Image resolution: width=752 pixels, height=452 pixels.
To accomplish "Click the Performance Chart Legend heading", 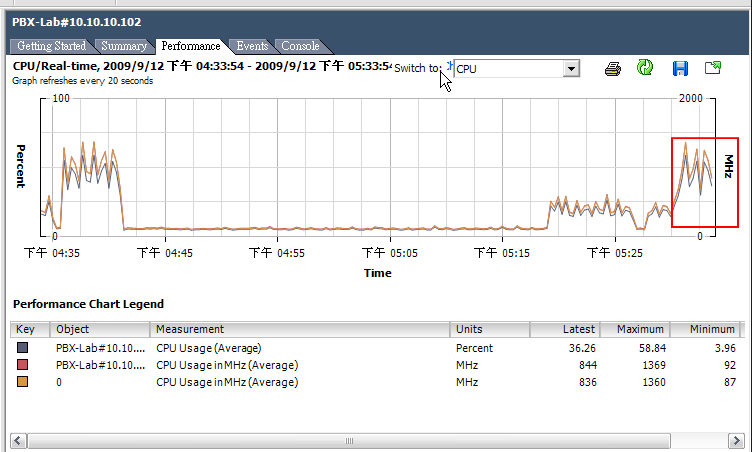I will [x=88, y=304].
